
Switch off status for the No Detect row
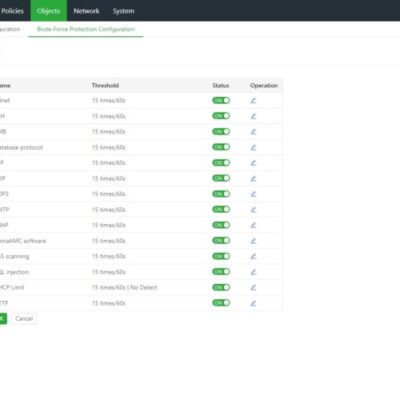click(x=221, y=287)
